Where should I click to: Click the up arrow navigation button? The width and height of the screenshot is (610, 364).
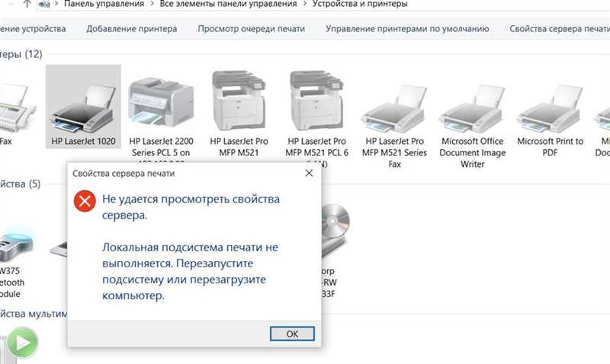coord(27,5)
